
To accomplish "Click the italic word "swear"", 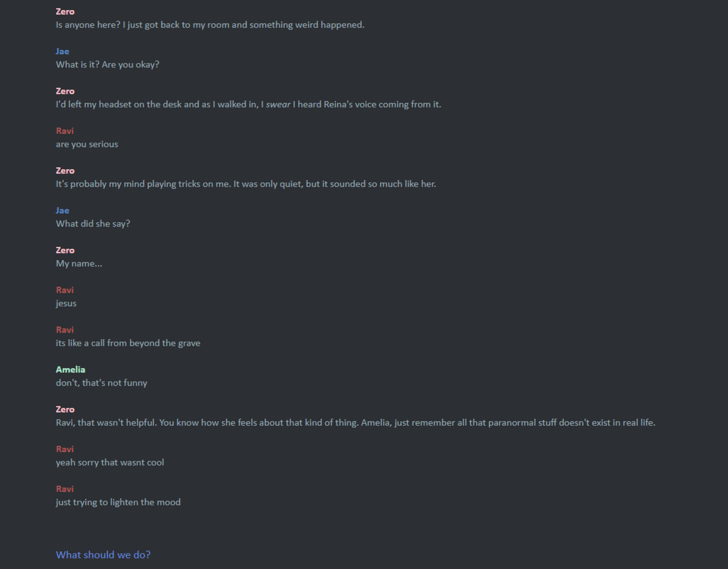I will click(x=278, y=104).
